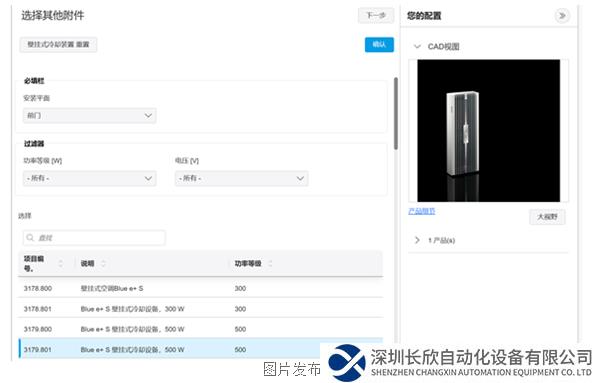Sort by 项目编号 column arrows

coord(60,263)
